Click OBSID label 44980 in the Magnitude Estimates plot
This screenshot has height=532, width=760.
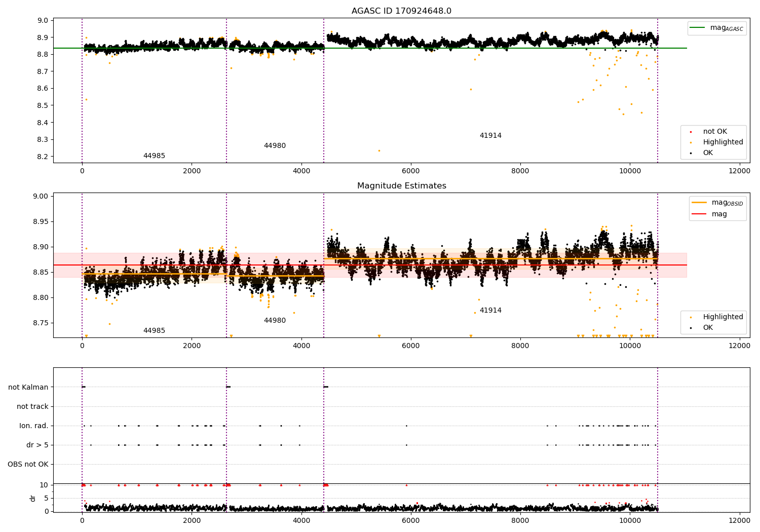275,321
